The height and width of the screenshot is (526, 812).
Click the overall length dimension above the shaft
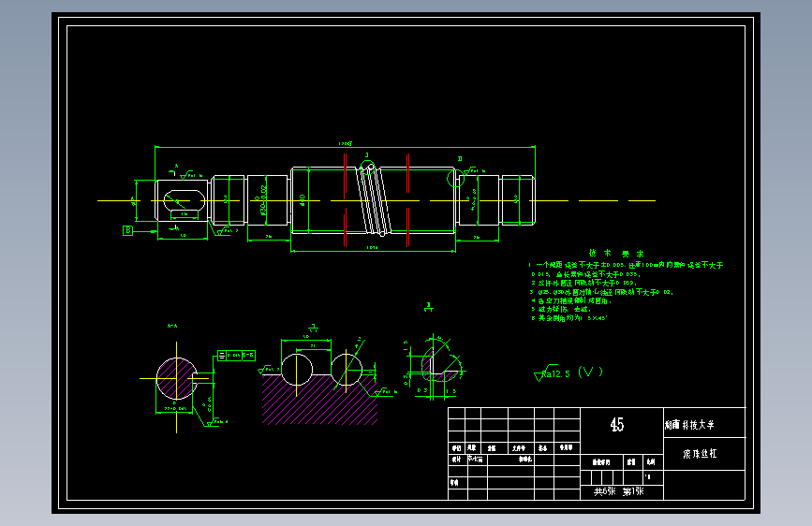click(x=345, y=144)
